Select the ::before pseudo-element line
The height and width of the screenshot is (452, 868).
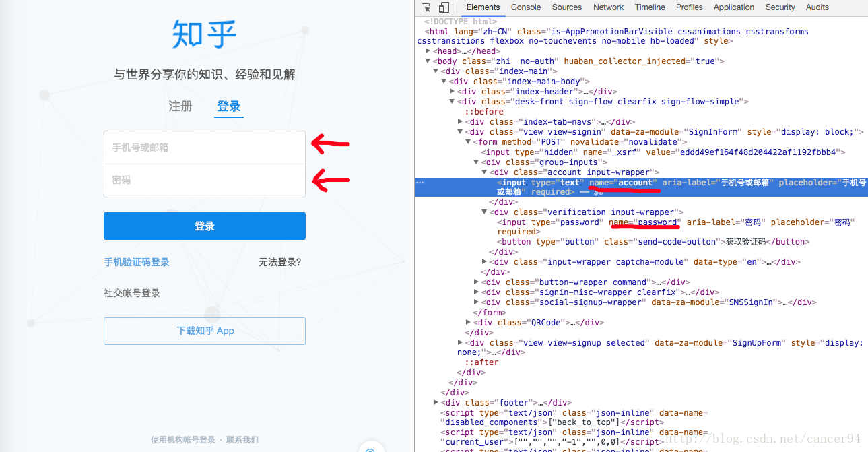click(x=483, y=112)
